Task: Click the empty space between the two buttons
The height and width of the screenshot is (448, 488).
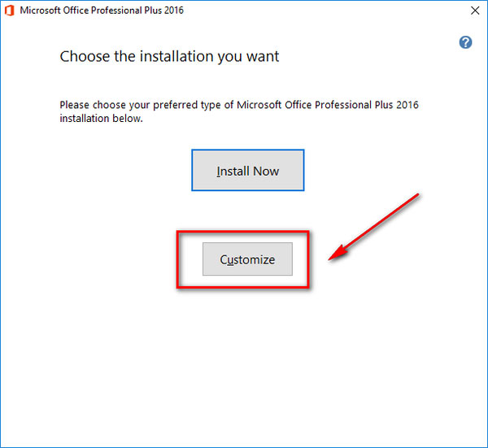Action: tap(247, 211)
